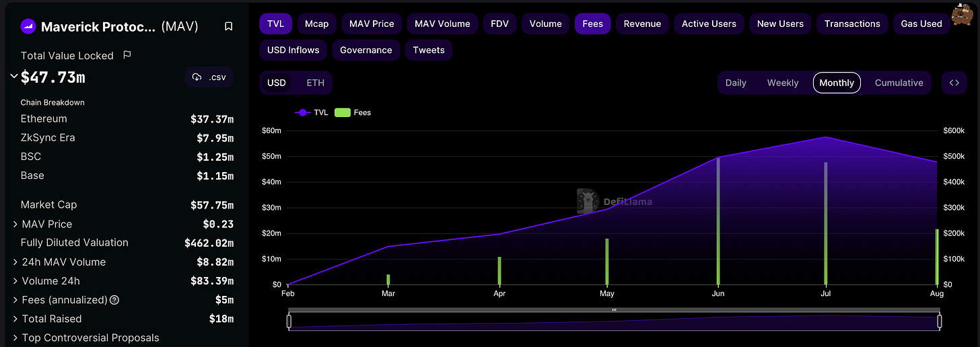Toggle the Volume chart metric
The width and height of the screenshot is (980, 347).
[x=545, y=24]
